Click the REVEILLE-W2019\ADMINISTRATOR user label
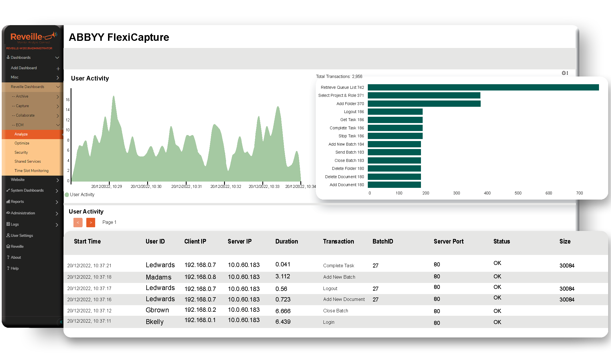The width and height of the screenshot is (611, 364). pos(29,48)
